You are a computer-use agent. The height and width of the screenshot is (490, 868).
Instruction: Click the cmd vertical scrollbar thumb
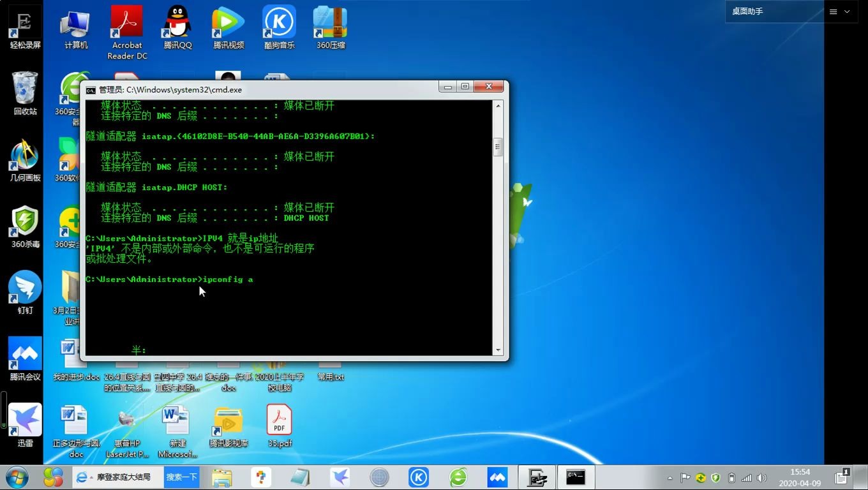[x=498, y=147]
